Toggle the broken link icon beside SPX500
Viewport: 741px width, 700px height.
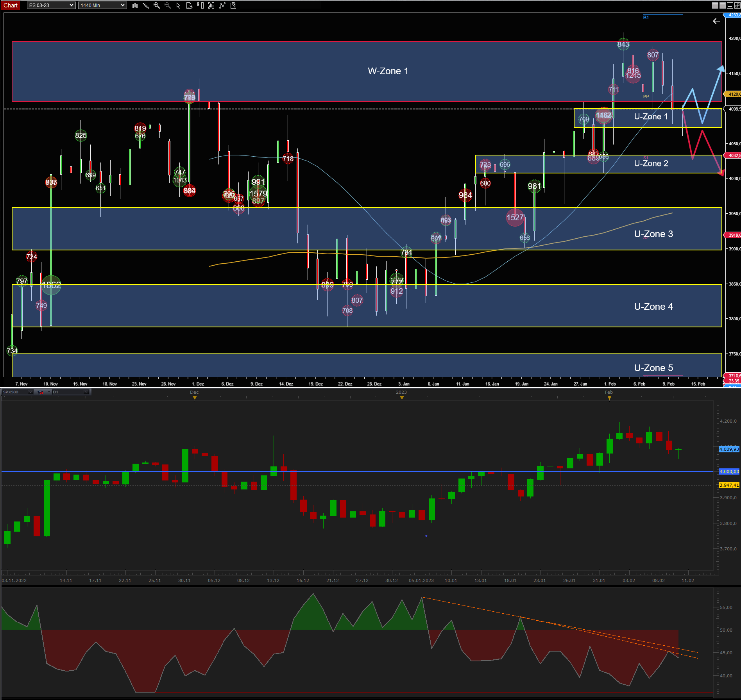pos(40,392)
